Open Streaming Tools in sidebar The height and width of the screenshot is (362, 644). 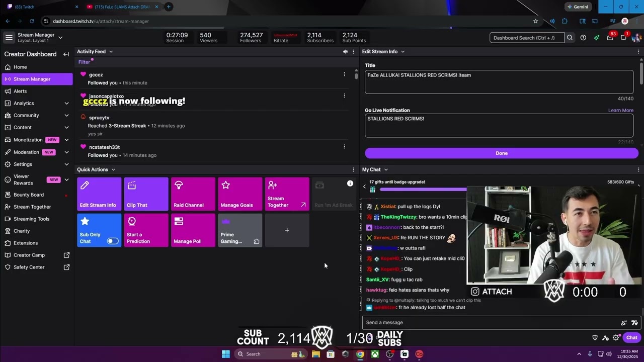click(x=37, y=219)
